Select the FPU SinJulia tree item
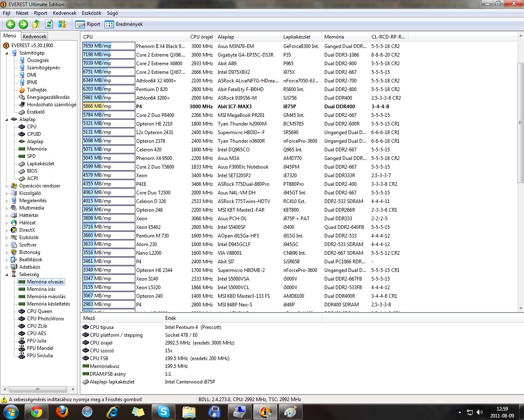This screenshot has width=524, height=420. [40, 356]
